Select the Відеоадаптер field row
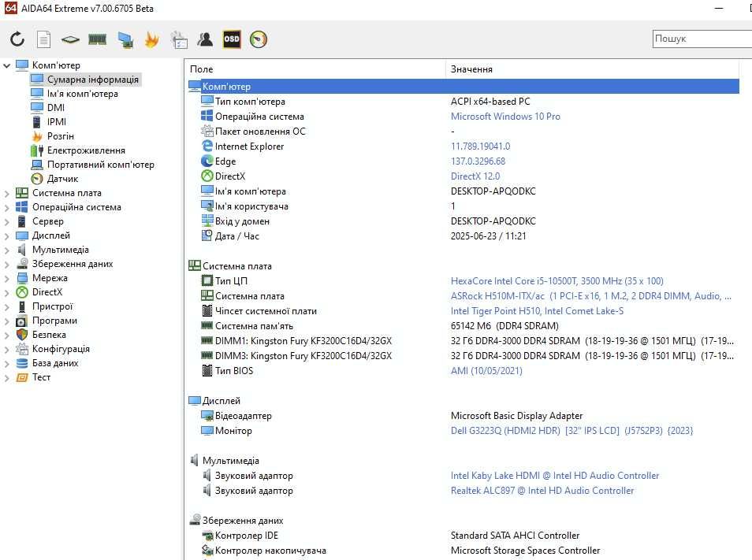This screenshot has width=752, height=560. [x=463, y=416]
